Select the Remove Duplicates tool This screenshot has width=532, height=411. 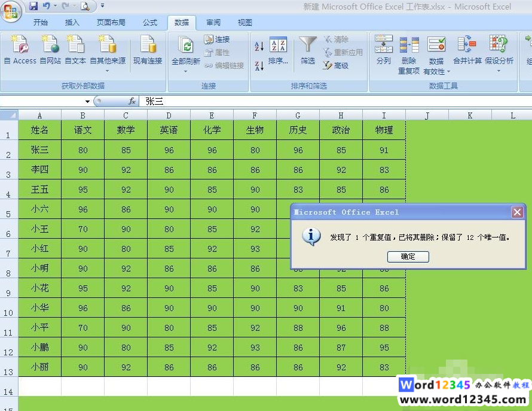point(409,55)
